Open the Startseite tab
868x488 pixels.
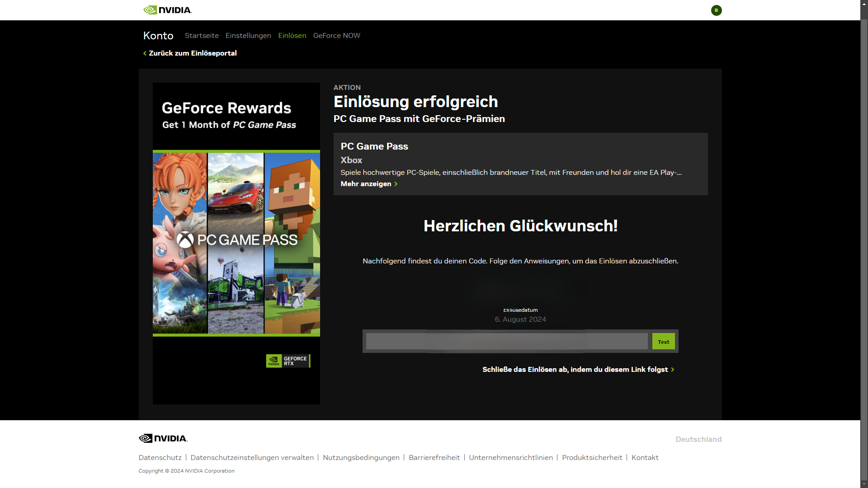click(202, 35)
